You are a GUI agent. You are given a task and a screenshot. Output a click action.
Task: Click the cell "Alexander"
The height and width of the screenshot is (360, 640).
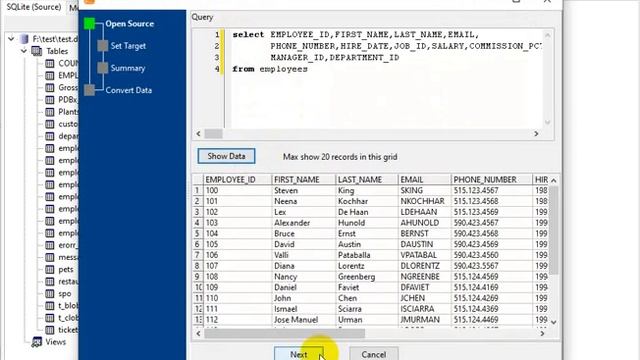click(x=304, y=223)
